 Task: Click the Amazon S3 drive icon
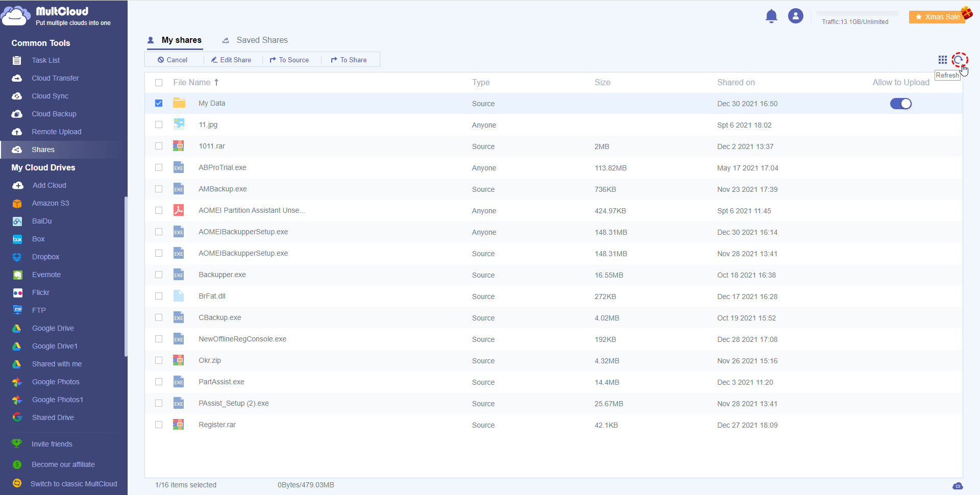click(x=17, y=204)
